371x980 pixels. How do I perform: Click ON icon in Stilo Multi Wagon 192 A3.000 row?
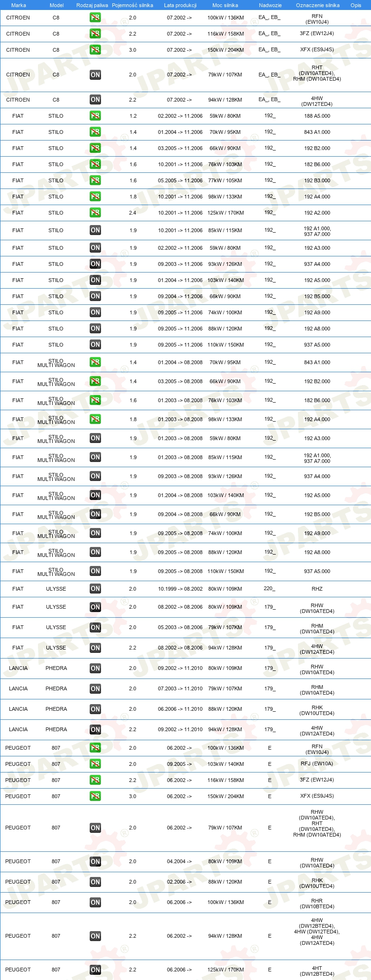coord(95,438)
